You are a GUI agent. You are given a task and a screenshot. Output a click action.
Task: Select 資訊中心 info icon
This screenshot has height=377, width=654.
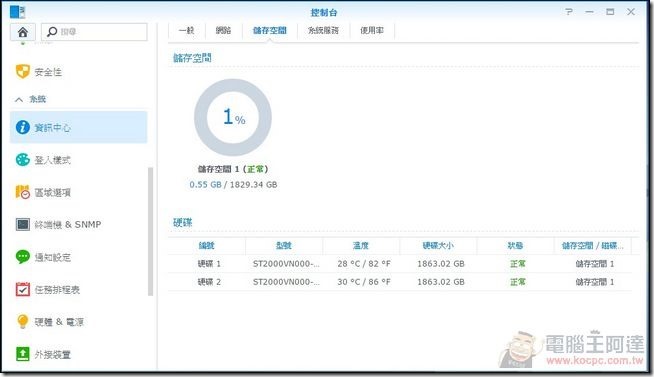pos(23,127)
